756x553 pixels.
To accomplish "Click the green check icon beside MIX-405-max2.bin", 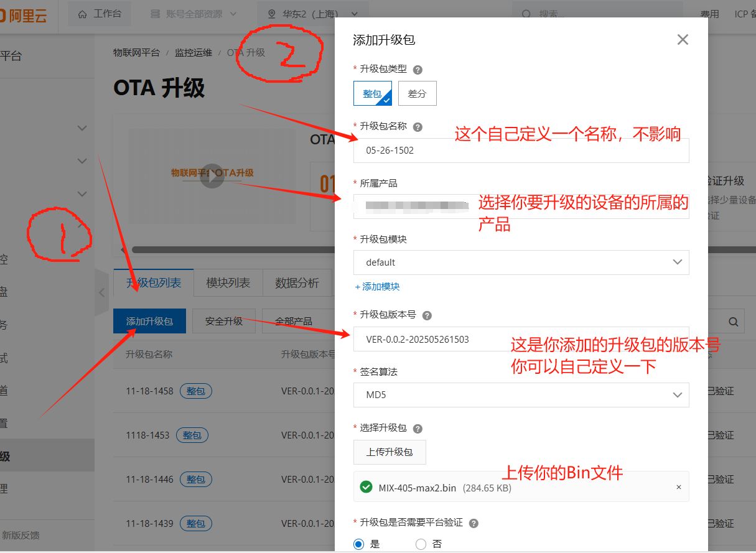I will 366,488.
